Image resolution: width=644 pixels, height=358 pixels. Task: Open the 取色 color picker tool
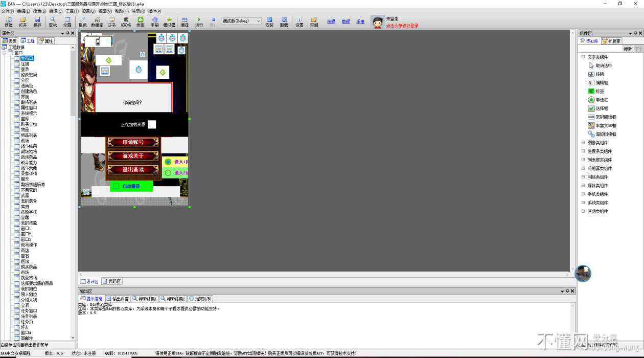click(82, 22)
